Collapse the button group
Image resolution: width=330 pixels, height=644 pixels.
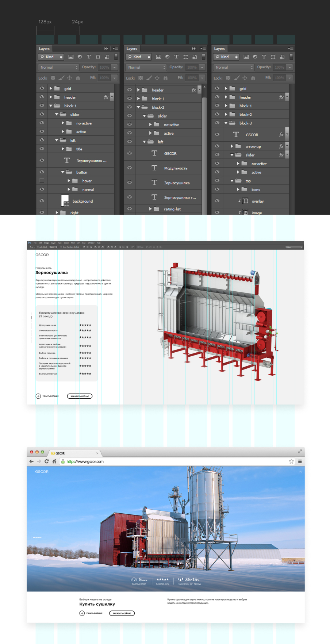tap(62, 172)
